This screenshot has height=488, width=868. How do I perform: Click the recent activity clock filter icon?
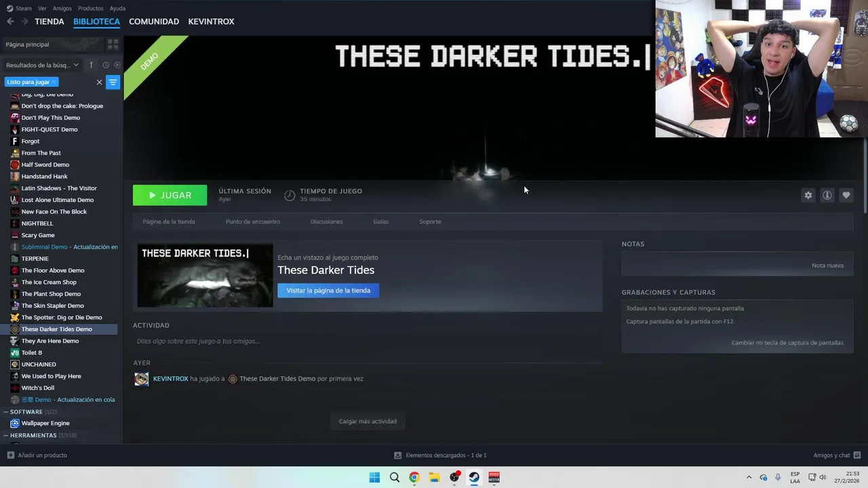(x=106, y=65)
